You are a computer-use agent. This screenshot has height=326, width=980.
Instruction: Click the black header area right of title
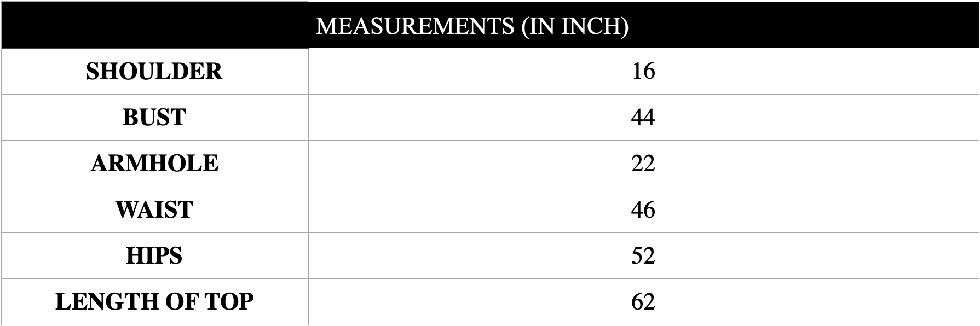[804, 25]
